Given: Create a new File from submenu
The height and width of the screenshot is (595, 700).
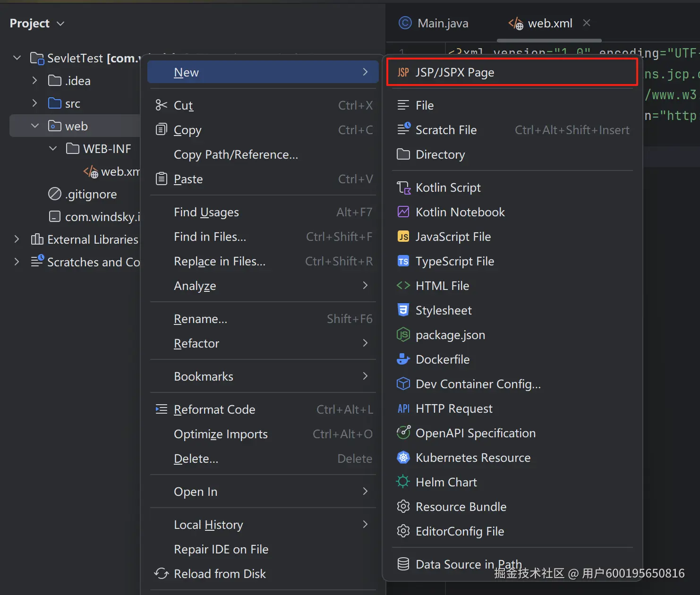Looking at the screenshot, I should coord(512,105).
